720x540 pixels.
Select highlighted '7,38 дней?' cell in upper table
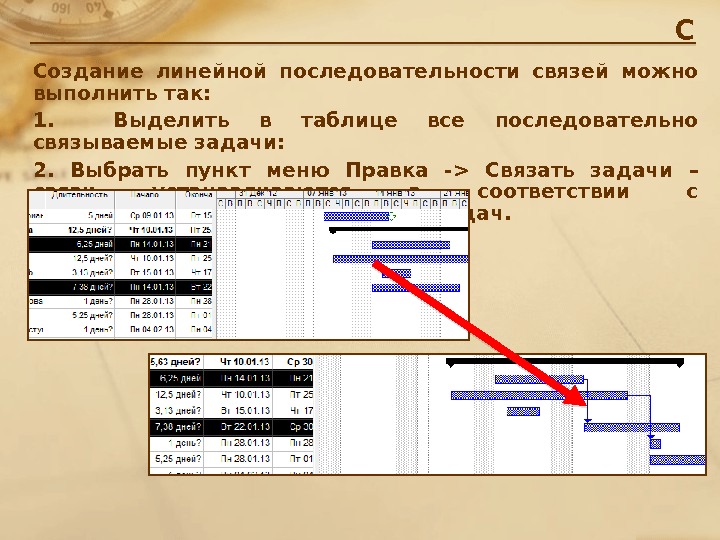pyautogui.click(x=92, y=287)
